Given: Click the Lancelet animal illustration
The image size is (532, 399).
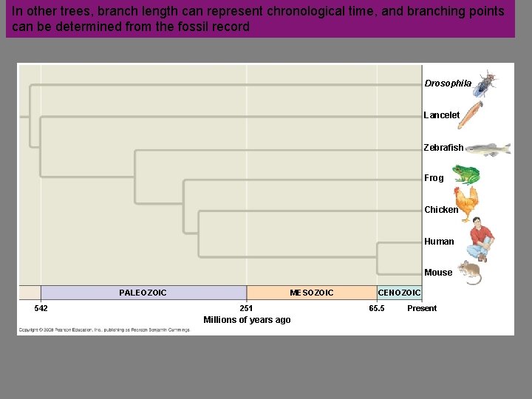Looking at the screenshot, I should (470, 115).
